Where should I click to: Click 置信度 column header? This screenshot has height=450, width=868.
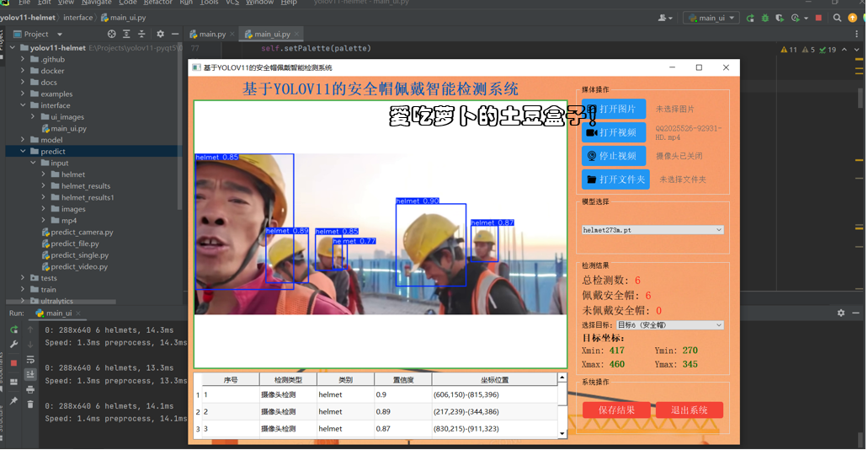pos(403,379)
